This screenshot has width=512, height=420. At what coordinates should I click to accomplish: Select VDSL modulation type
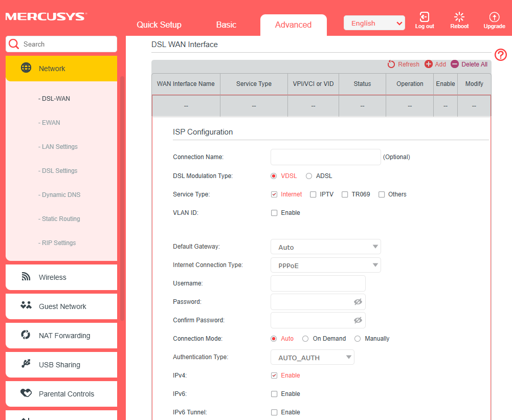pyautogui.click(x=274, y=176)
